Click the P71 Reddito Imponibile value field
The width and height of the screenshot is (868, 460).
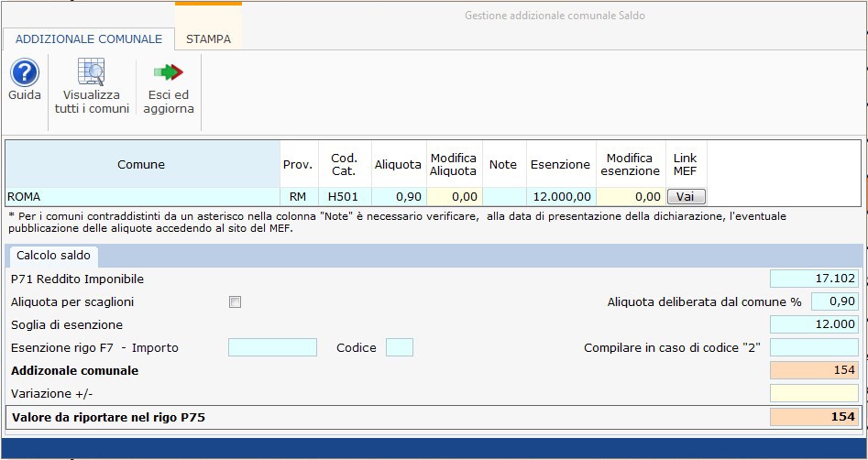[814, 279]
